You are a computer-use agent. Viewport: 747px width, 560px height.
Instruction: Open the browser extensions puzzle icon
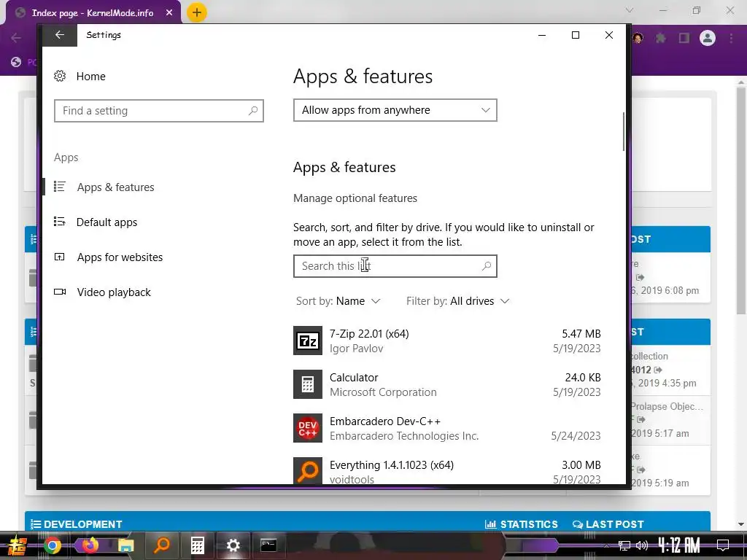pos(660,38)
